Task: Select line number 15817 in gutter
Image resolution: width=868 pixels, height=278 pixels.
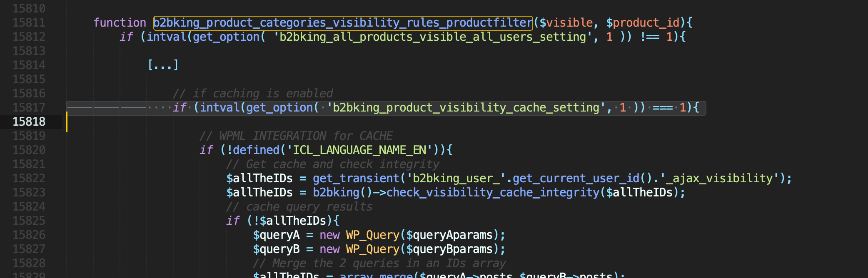Action: (x=29, y=107)
